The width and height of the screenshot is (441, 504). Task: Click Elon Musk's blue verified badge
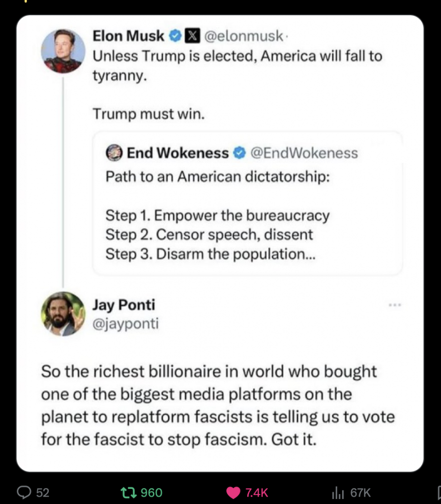tap(174, 36)
